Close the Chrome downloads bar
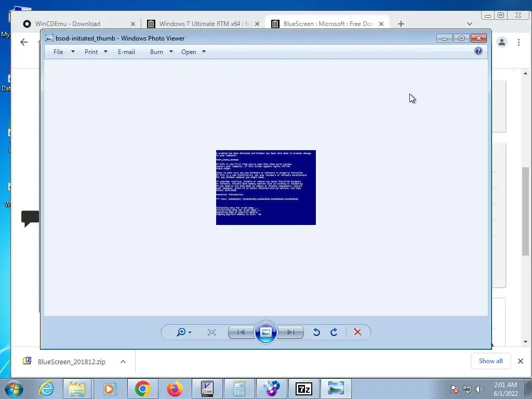 point(521,361)
